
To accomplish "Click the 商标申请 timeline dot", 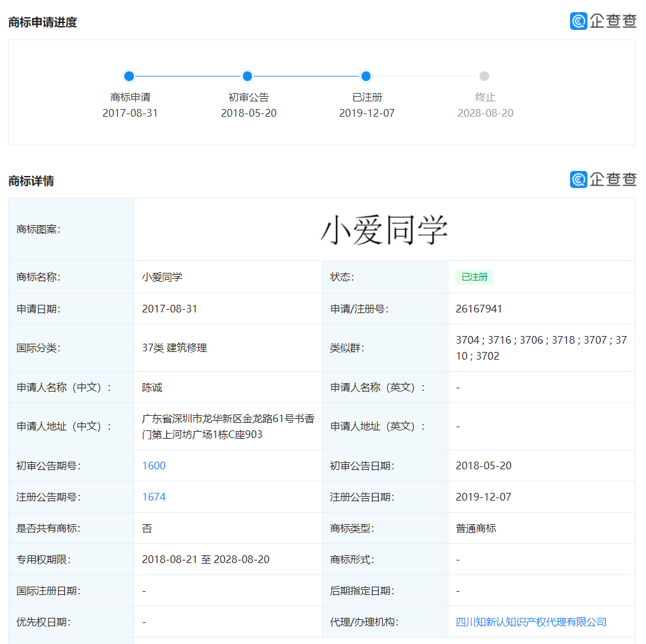I will point(129,77).
